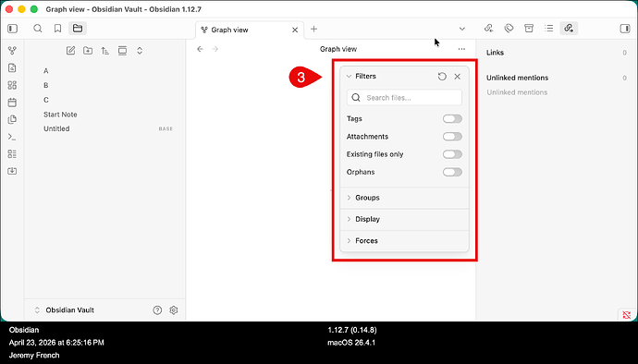Viewport: 638px width, 364px height.
Task: Open the graph view more options menu
Action: point(461,49)
